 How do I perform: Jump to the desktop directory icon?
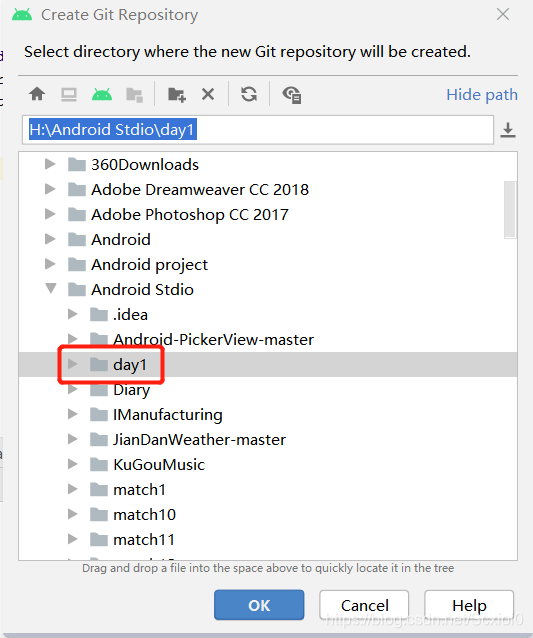69,94
